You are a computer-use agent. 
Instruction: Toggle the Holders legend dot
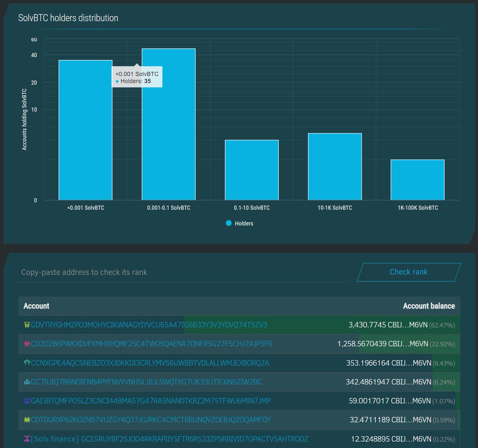(229, 223)
